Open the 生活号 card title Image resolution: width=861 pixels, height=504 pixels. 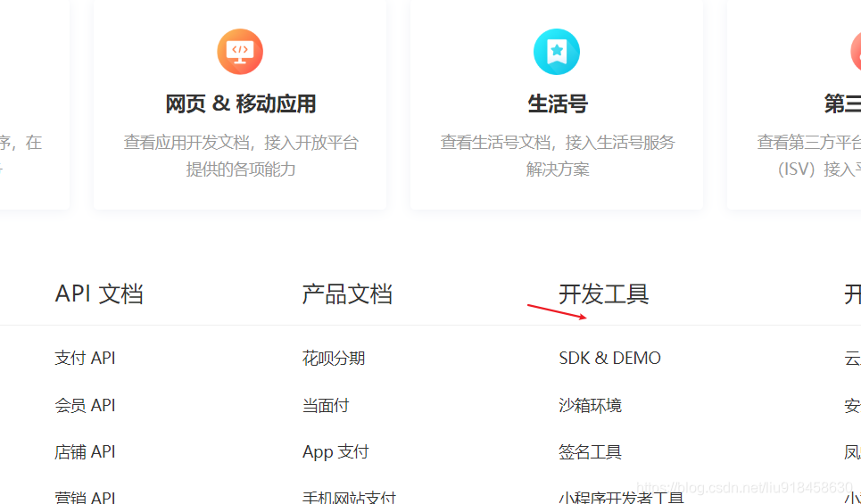click(x=558, y=103)
